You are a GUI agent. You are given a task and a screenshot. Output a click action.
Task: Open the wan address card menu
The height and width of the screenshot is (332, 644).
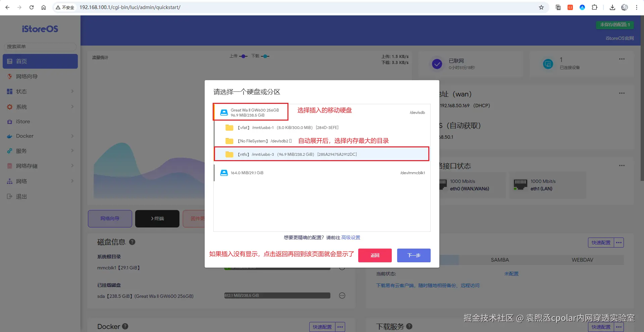coord(622,93)
